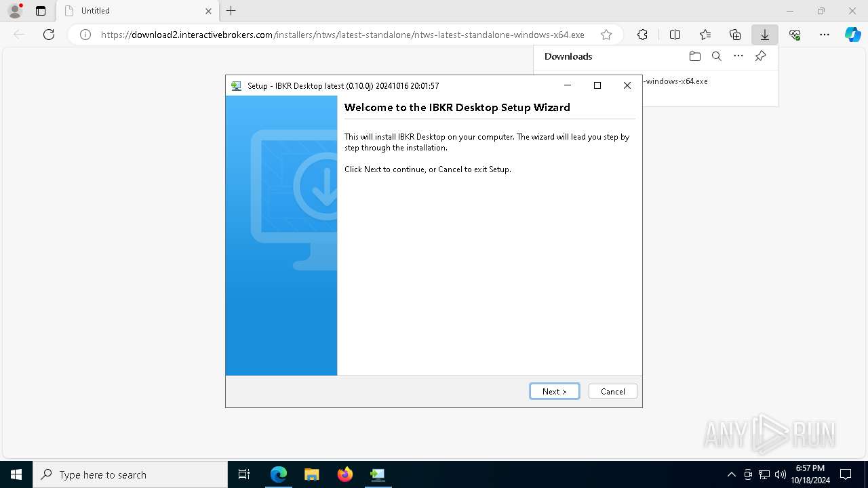
Task: Open Edge Settings and more menu
Action: tap(825, 35)
